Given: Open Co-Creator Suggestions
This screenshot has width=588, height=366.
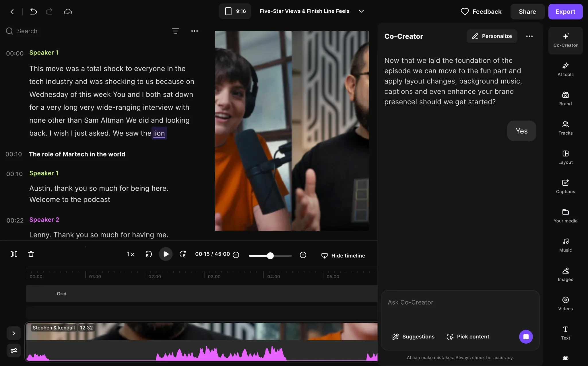Looking at the screenshot, I should 413,337.
